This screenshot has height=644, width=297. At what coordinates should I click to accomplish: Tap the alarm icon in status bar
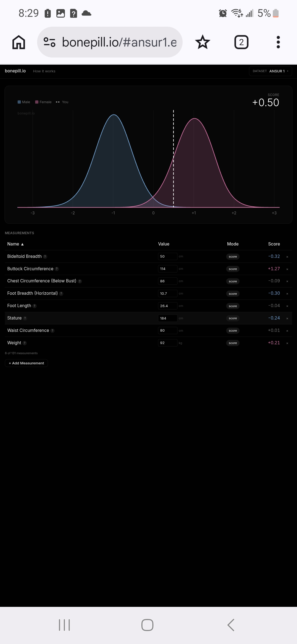click(223, 13)
